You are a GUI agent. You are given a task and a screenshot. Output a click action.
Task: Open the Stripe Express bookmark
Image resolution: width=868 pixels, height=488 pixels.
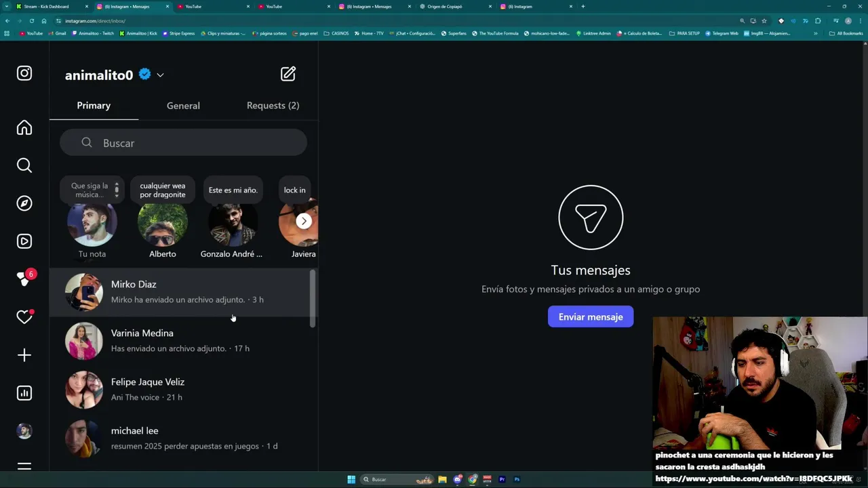178,33
